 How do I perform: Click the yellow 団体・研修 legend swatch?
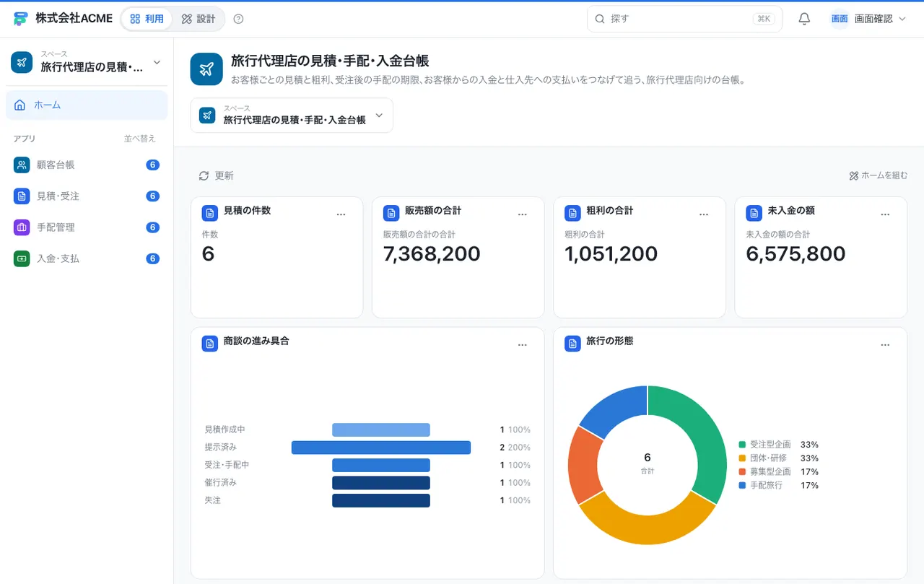click(742, 458)
